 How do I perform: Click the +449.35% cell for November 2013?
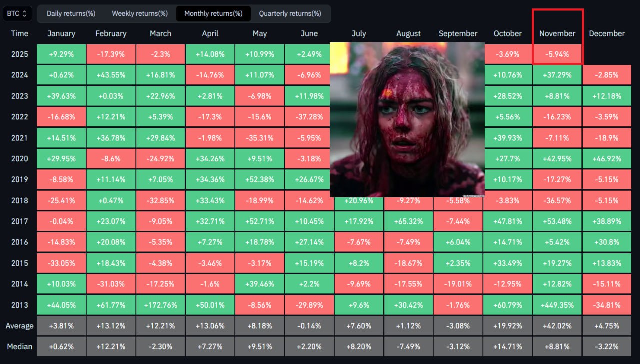(x=557, y=305)
